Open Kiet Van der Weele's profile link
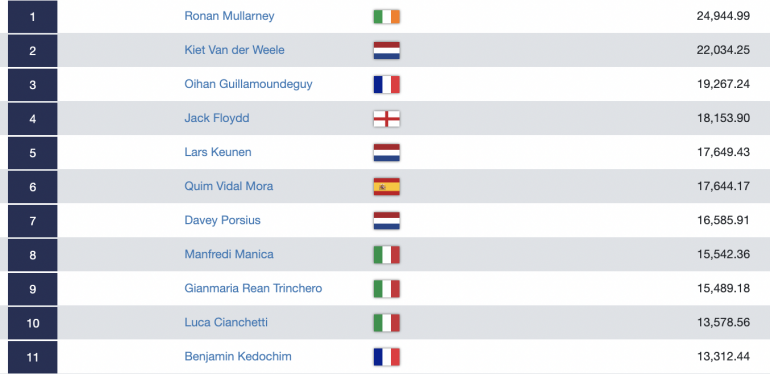Viewport: 770px width, 374px height. coord(234,50)
